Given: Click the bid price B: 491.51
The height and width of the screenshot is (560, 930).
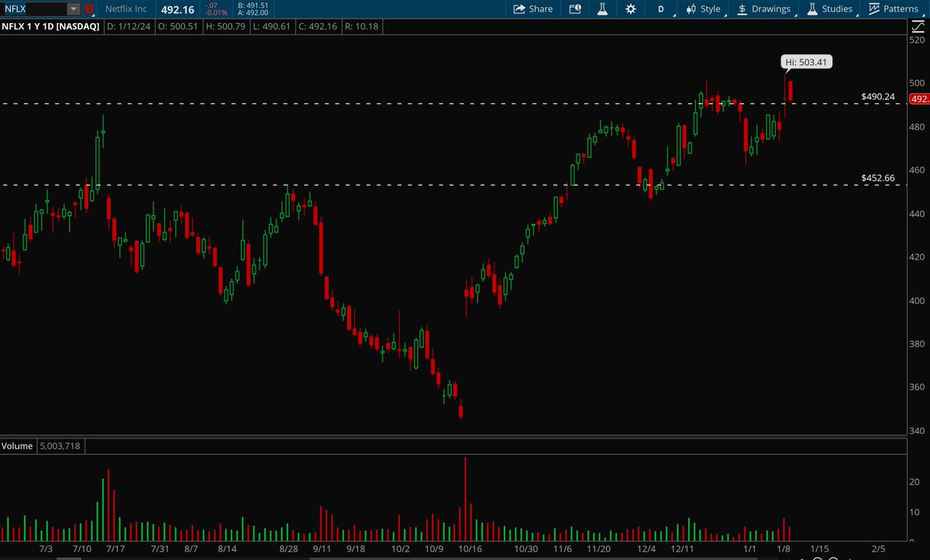Looking at the screenshot, I should coord(254,5).
